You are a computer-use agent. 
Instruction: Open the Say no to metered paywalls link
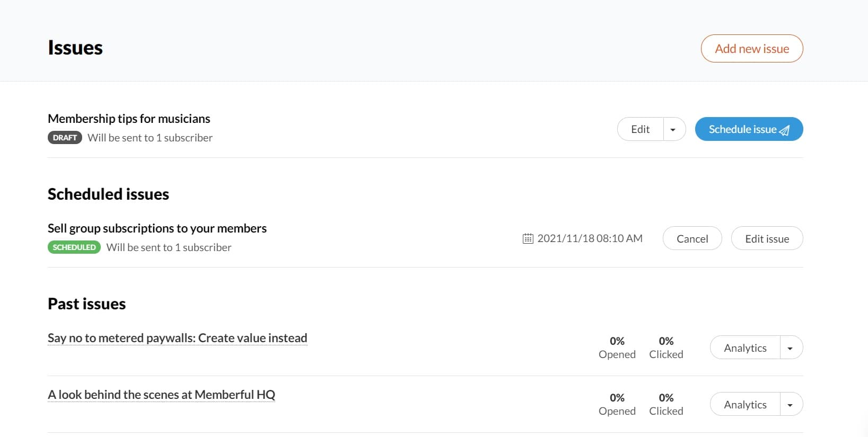[177, 338]
